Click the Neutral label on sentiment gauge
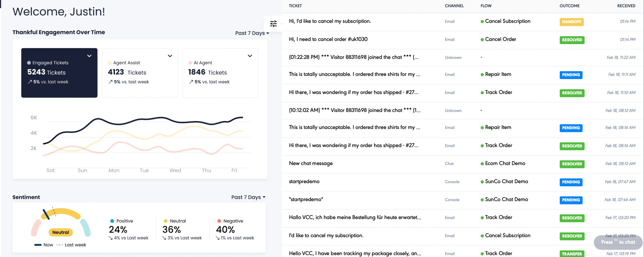 61,232
